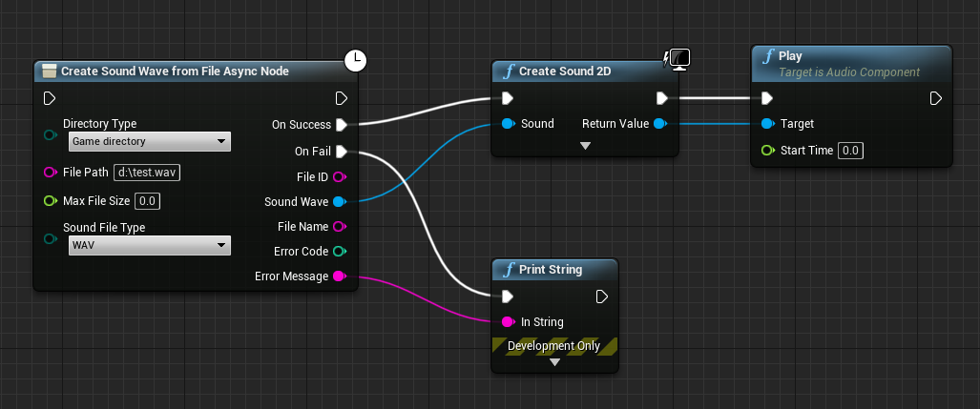Click the Return Value output pin
980x409 pixels.
pos(659,124)
